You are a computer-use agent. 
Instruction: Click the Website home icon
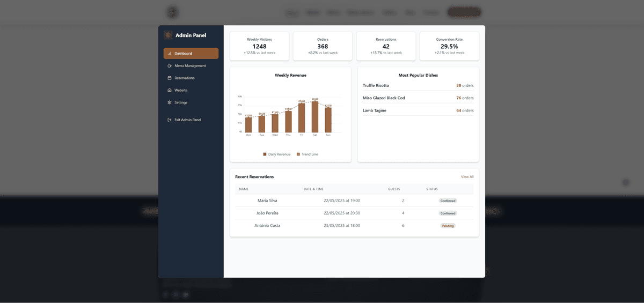click(170, 91)
